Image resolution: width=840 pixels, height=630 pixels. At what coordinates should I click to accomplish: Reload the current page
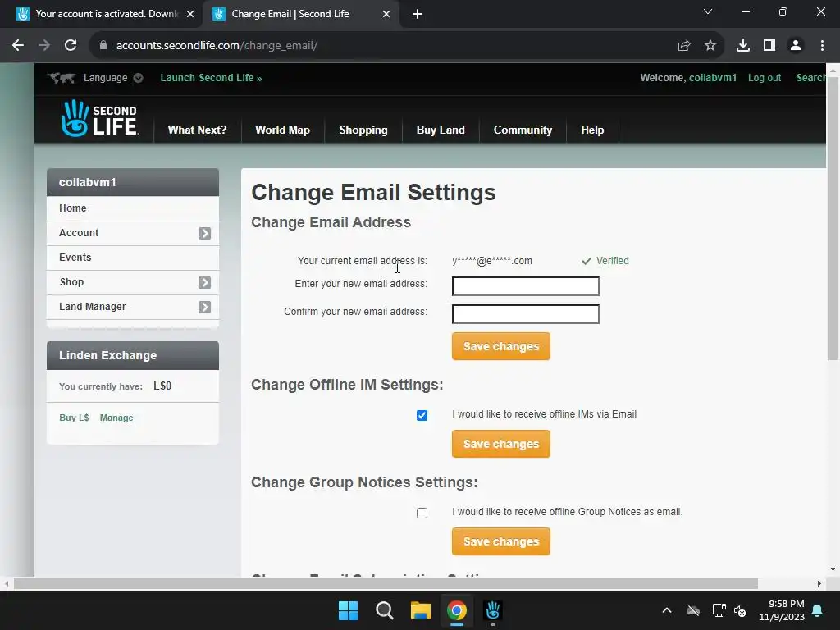tap(71, 46)
